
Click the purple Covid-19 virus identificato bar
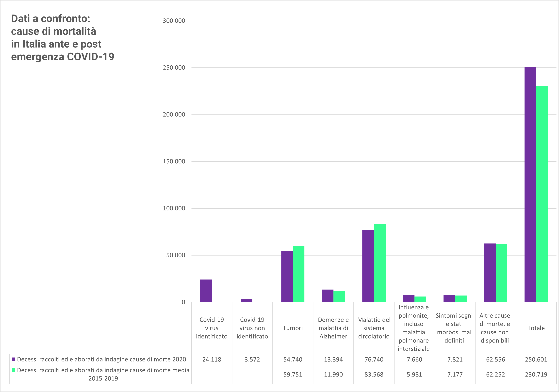[x=206, y=291]
